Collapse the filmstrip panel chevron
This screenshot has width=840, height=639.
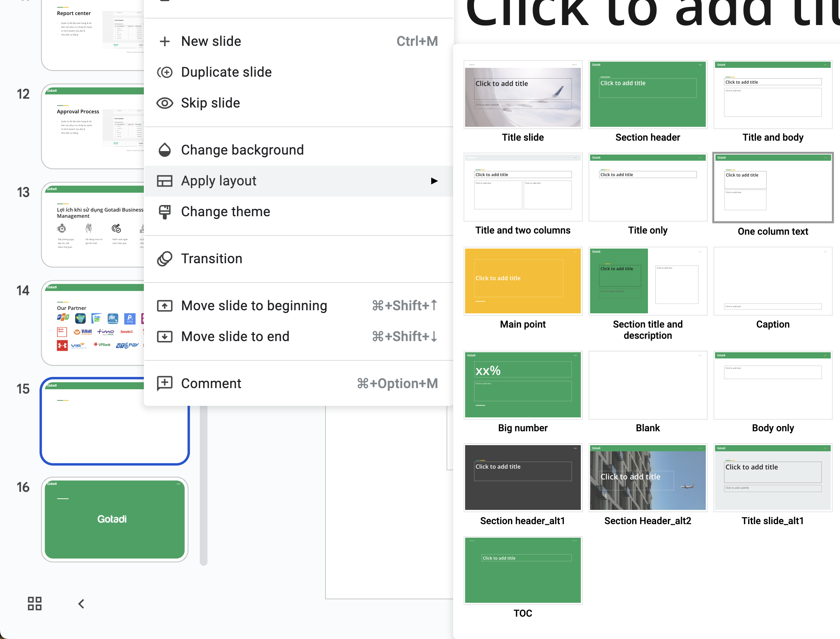point(81,604)
